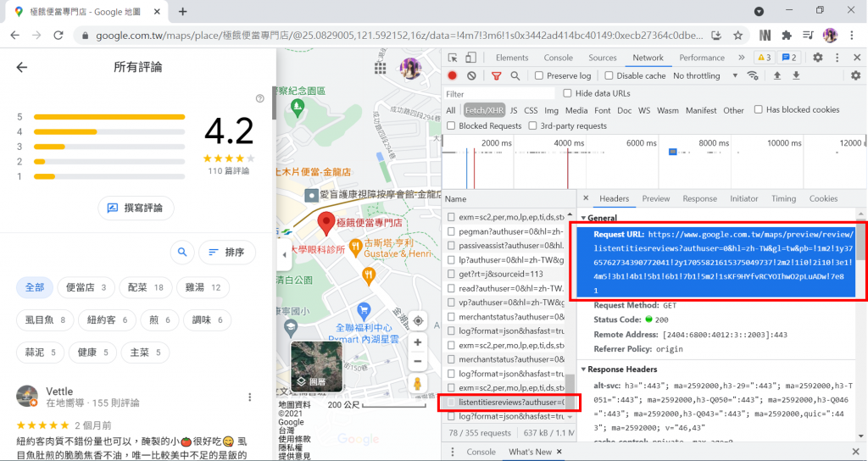Click the 4-star rating bar
Viewport: 868px width, 461px height.
click(x=109, y=131)
